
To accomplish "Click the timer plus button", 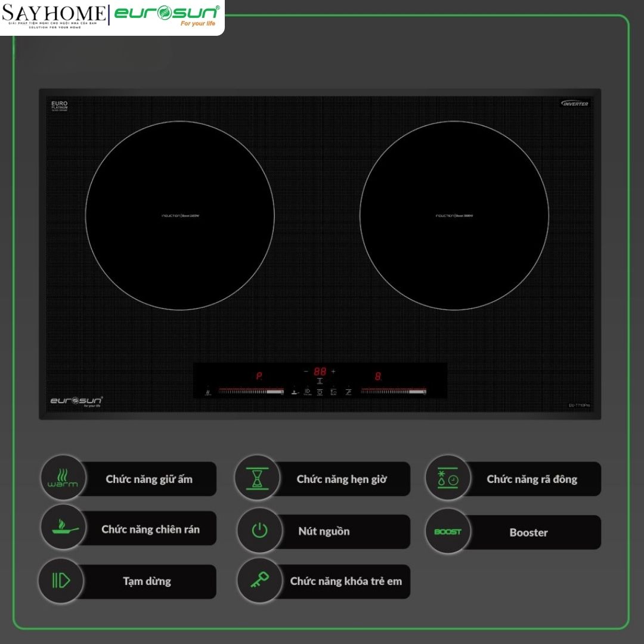I will 333,371.
